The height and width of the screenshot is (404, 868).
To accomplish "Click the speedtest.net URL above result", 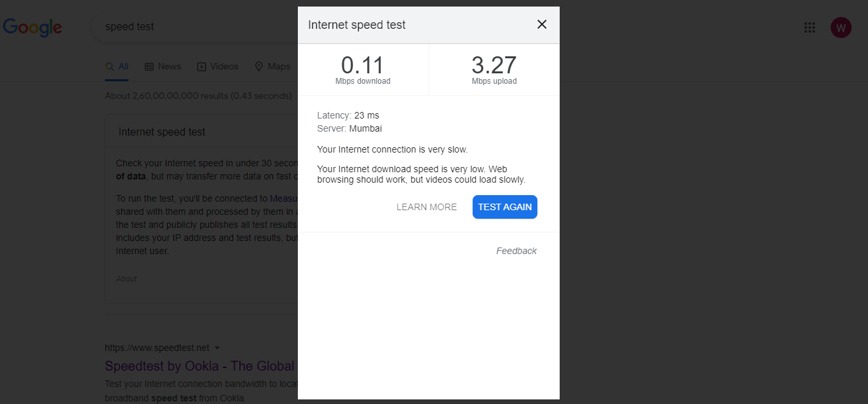I will click(157, 348).
